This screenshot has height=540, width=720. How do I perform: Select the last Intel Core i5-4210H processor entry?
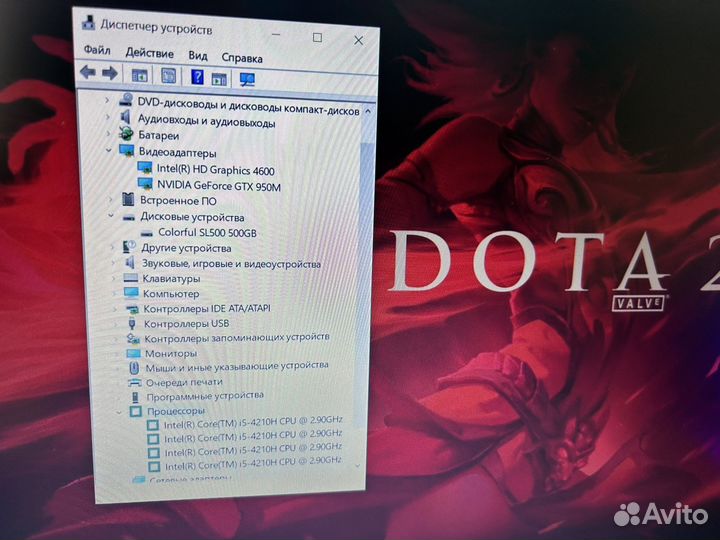[x=253, y=463]
